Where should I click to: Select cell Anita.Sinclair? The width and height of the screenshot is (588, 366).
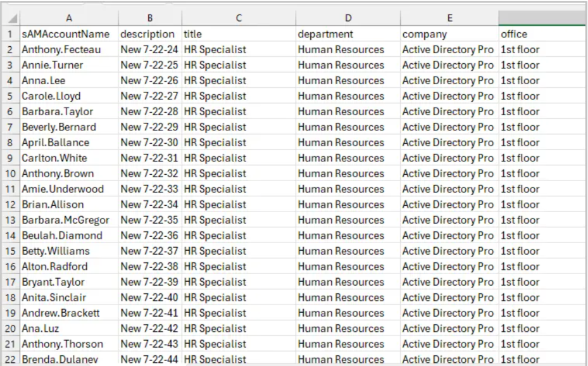click(69, 298)
